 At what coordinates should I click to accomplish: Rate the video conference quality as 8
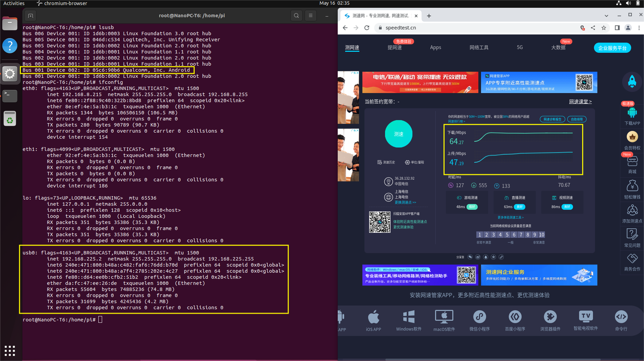coord(528,235)
